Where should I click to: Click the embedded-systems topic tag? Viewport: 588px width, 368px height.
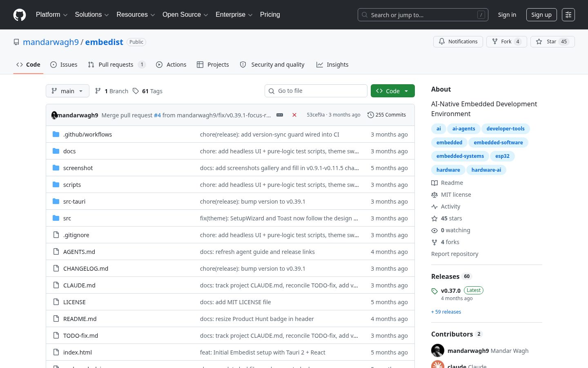460,156
